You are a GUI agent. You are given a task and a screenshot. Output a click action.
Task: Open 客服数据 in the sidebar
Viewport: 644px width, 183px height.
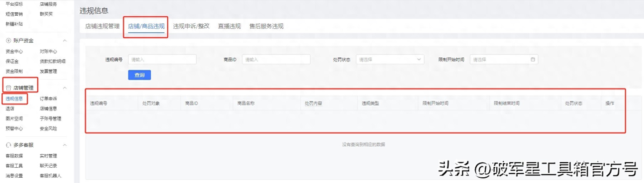coord(14,156)
